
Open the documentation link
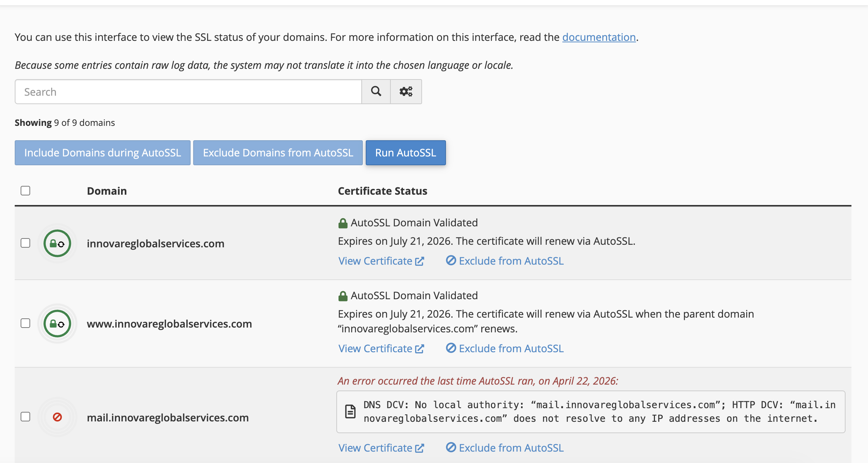(x=599, y=37)
